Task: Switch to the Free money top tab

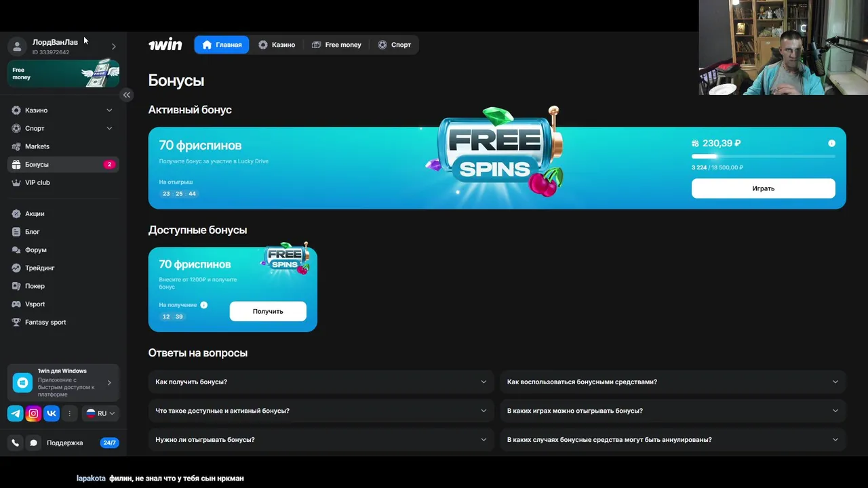Action: (x=336, y=45)
